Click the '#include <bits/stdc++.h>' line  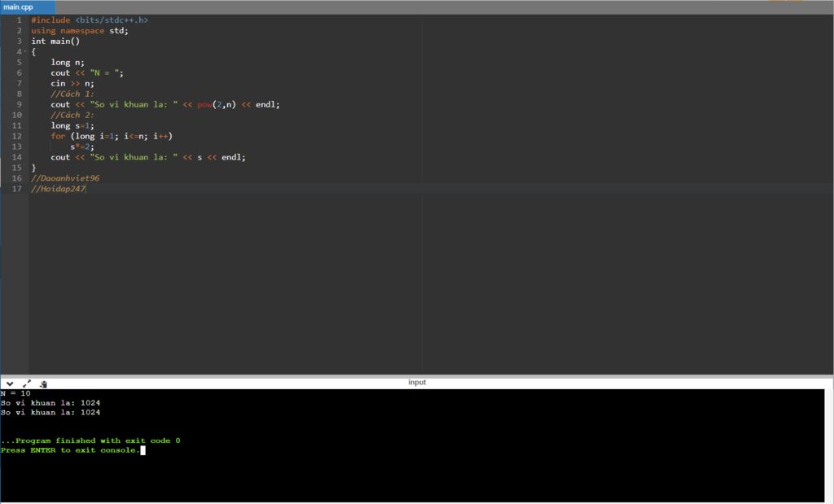click(x=90, y=20)
